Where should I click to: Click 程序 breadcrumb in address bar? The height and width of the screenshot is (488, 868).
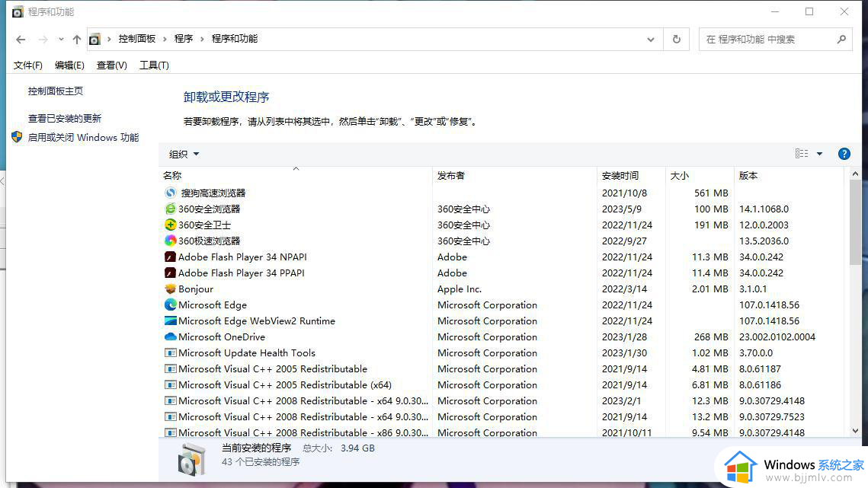coord(183,39)
